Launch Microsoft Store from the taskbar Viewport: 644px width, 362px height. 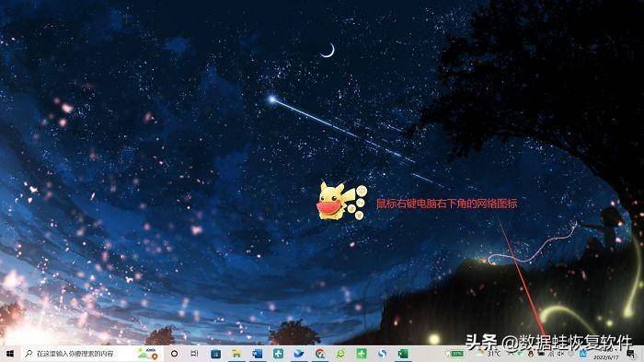[x=215, y=354]
